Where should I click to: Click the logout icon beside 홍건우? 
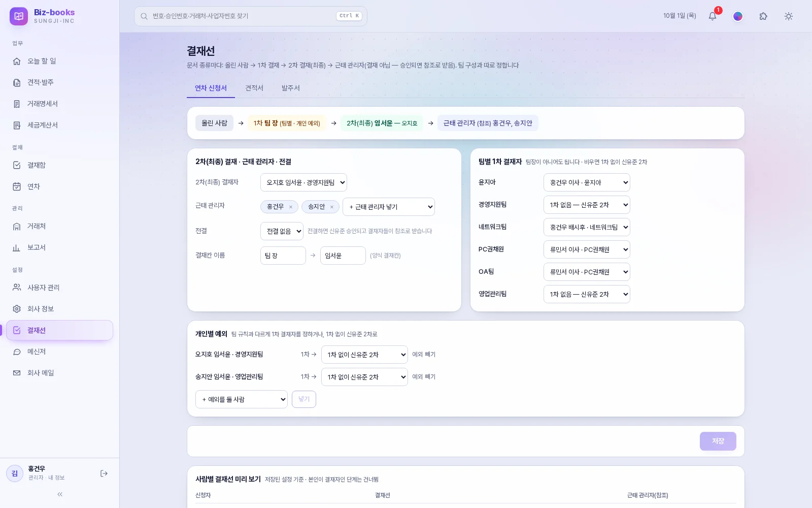pos(104,473)
